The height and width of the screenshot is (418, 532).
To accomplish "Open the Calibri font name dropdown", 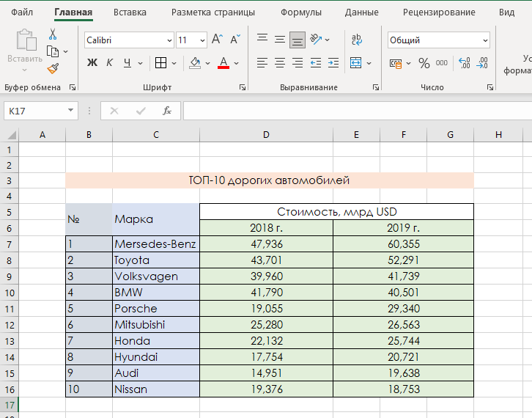I will click(x=170, y=40).
